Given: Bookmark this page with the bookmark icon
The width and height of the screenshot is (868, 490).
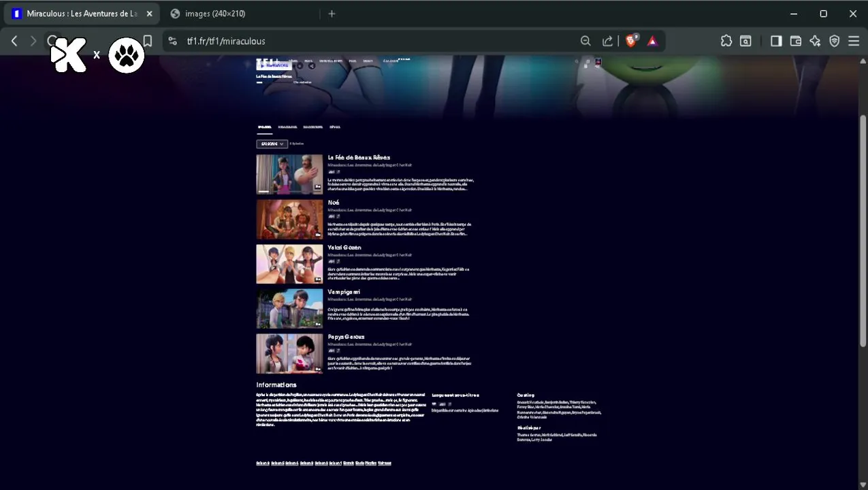Looking at the screenshot, I should point(147,41).
